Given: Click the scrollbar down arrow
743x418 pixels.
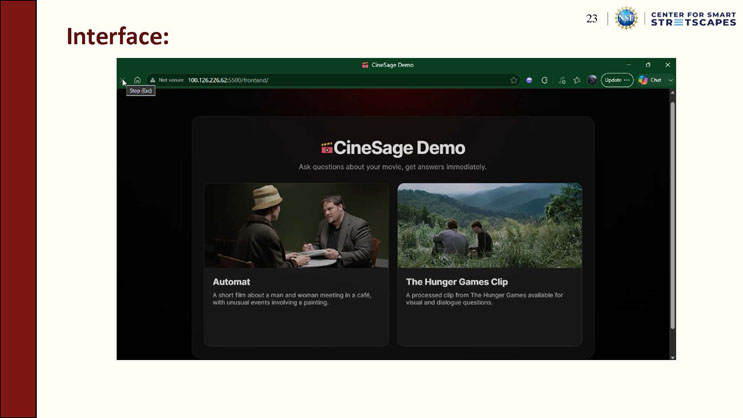Looking at the screenshot, I should (x=672, y=357).
